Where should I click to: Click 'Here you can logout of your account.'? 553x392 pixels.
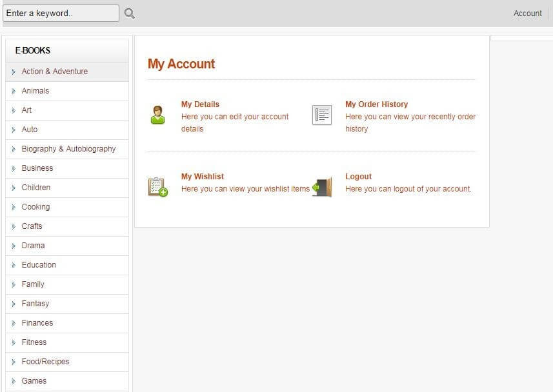pos(408,189)
